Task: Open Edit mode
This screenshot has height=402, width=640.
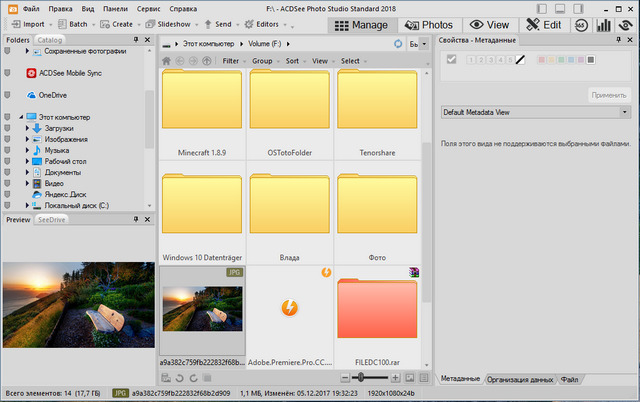Action: click(x=543, y=23)
